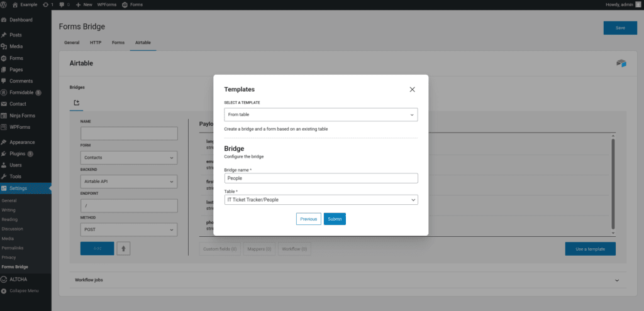Viewport: 644px width, 311px height.
Task: Click the admin avatar next to Howdy
Action: click(x=639, y=4)
